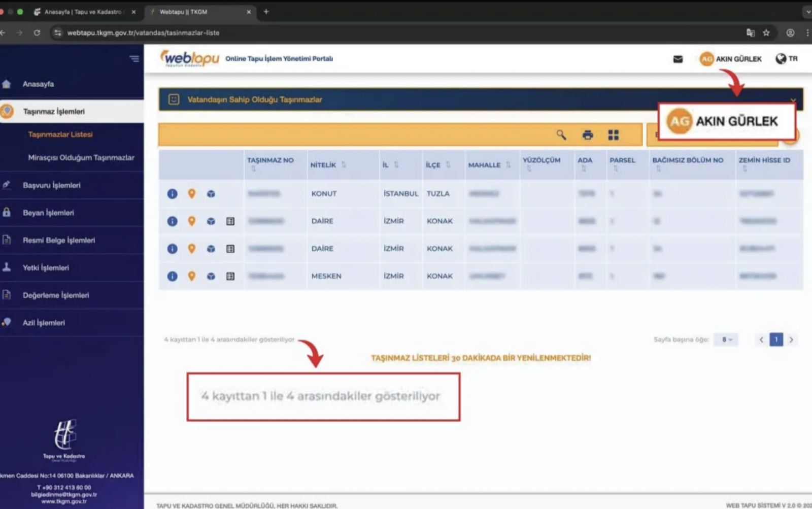
Task: Change language using TR globe selector
Action: 786,59
